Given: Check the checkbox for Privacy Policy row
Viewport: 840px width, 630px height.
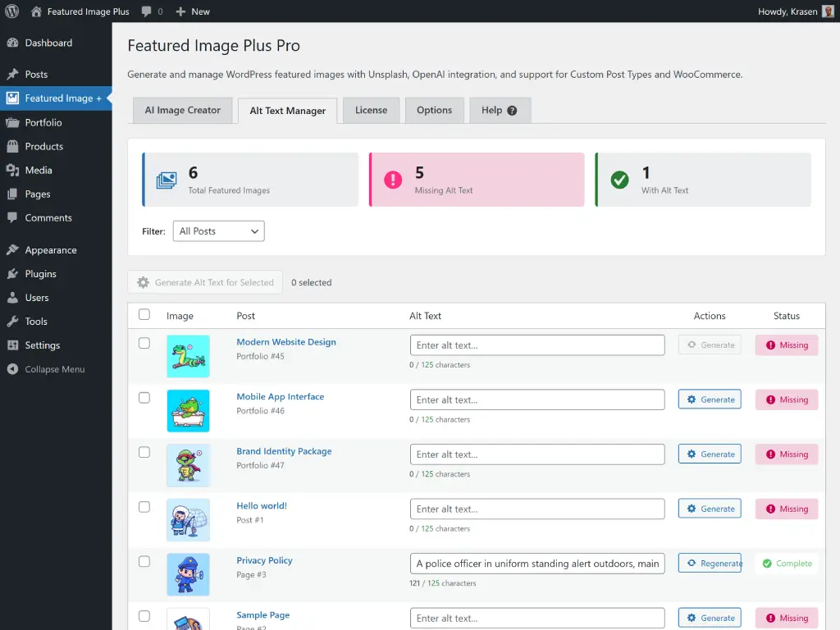Looking at the screenshot, I should 144,561.
